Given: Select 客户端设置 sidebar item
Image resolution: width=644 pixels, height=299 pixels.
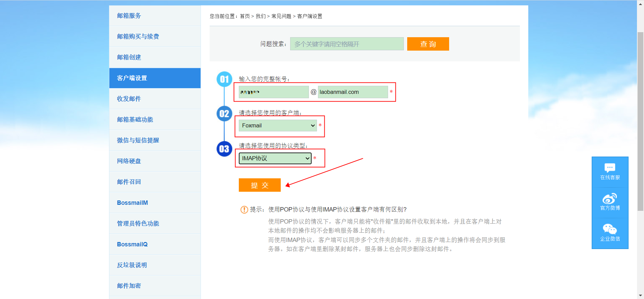Looking at the screenshot, I should pos(155,78).
